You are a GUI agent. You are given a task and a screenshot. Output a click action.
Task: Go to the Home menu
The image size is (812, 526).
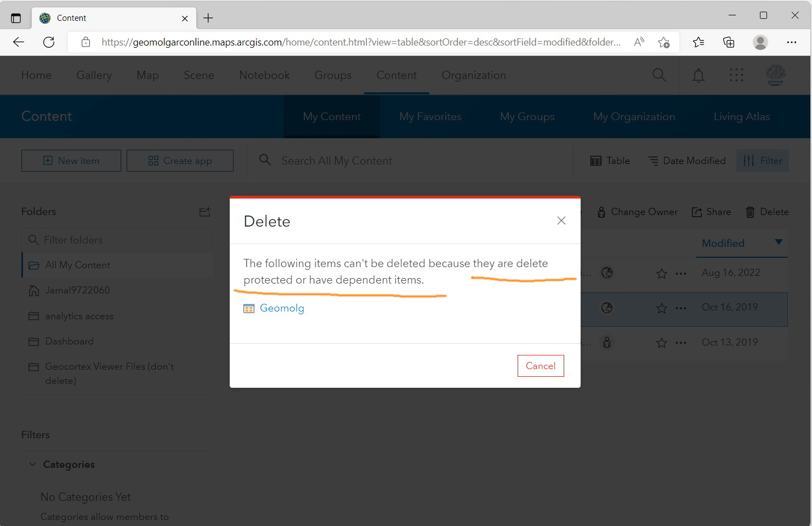point(36,75)
